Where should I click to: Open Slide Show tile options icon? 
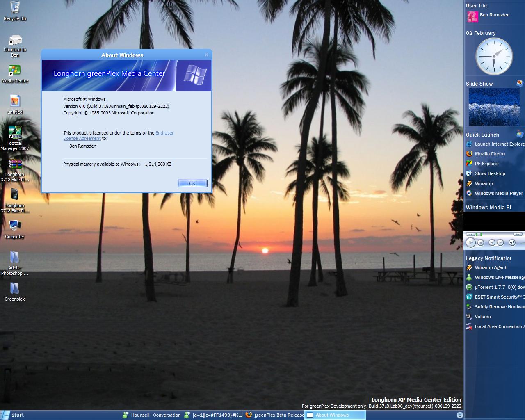520,83
